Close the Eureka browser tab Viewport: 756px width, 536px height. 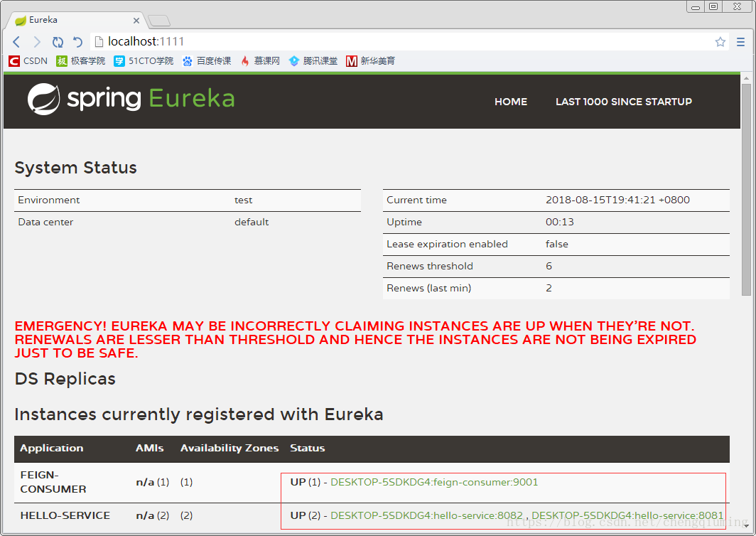point(136,21)
